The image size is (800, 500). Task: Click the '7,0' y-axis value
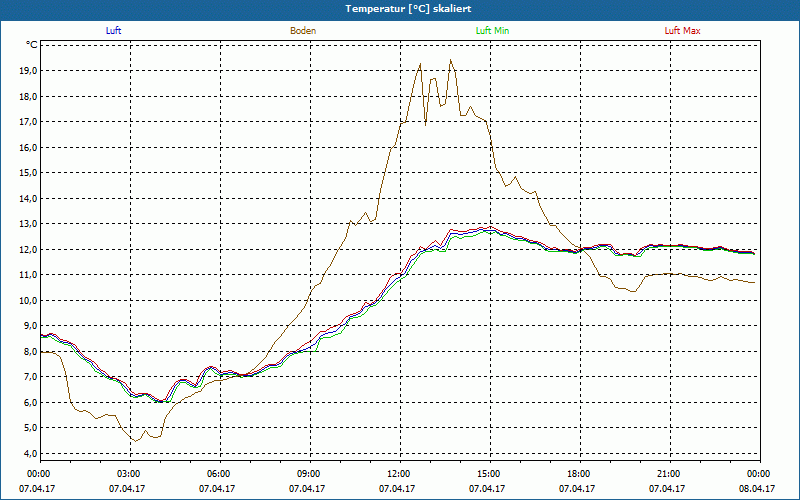pos(30,377)
